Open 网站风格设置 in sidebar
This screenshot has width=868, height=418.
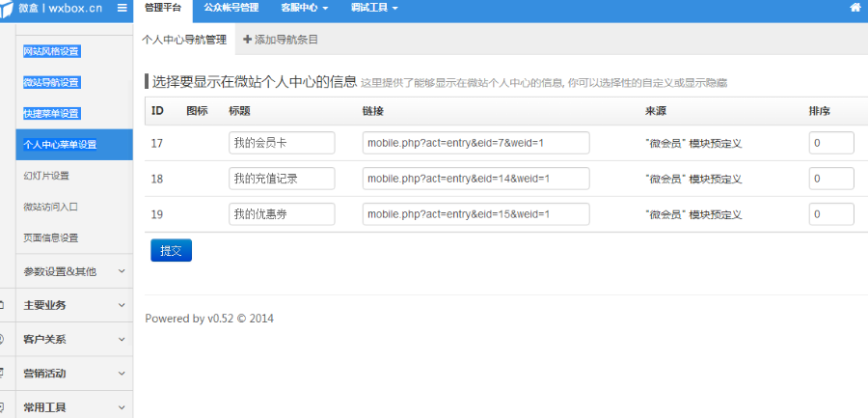tap(51, 51)
